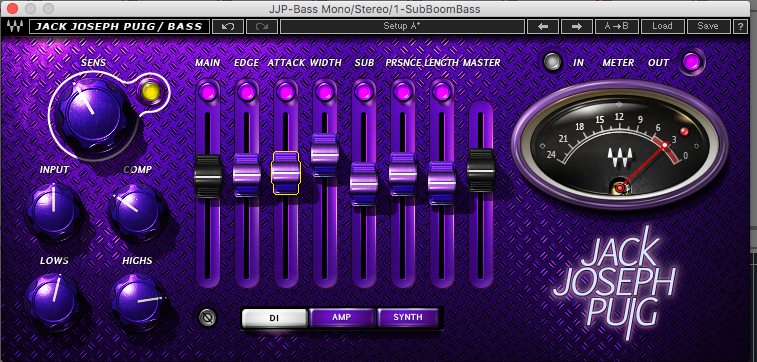This screenshot has height=362, width=757.
Task: Click the highlighted ATTACK fader handle
Action: click(286, 173)
